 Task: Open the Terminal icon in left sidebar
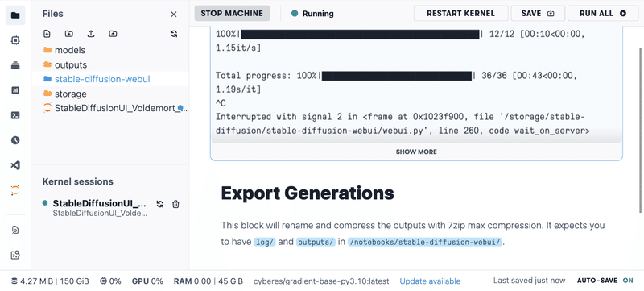point(15,115)
